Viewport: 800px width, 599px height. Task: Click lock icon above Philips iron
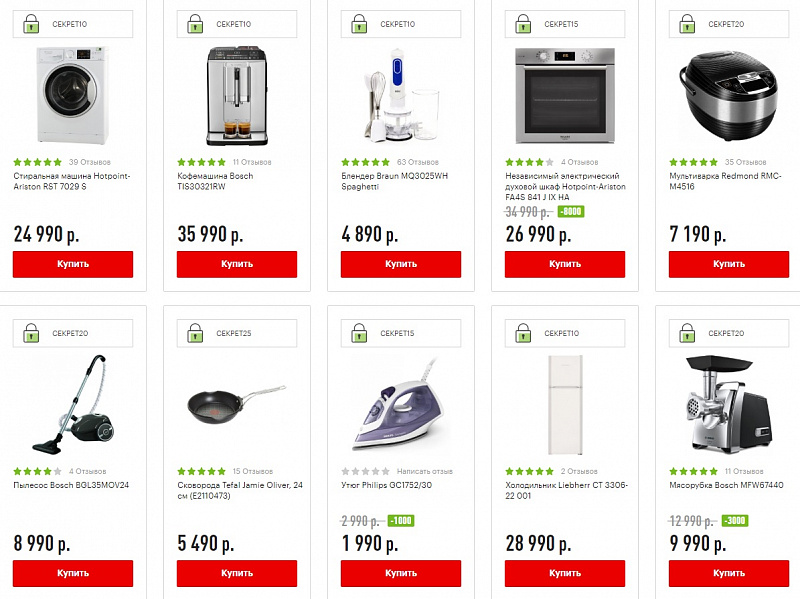tap(360, 333)
